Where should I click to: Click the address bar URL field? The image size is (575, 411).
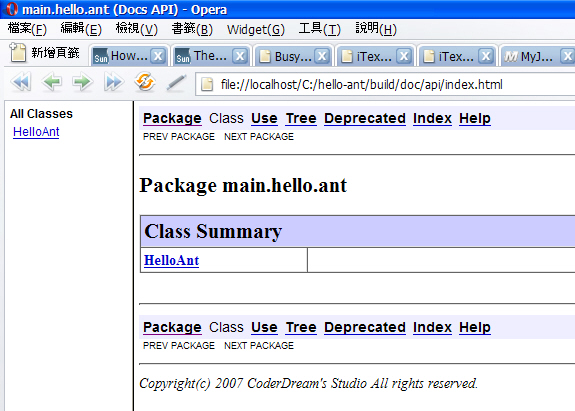[385, 85]
